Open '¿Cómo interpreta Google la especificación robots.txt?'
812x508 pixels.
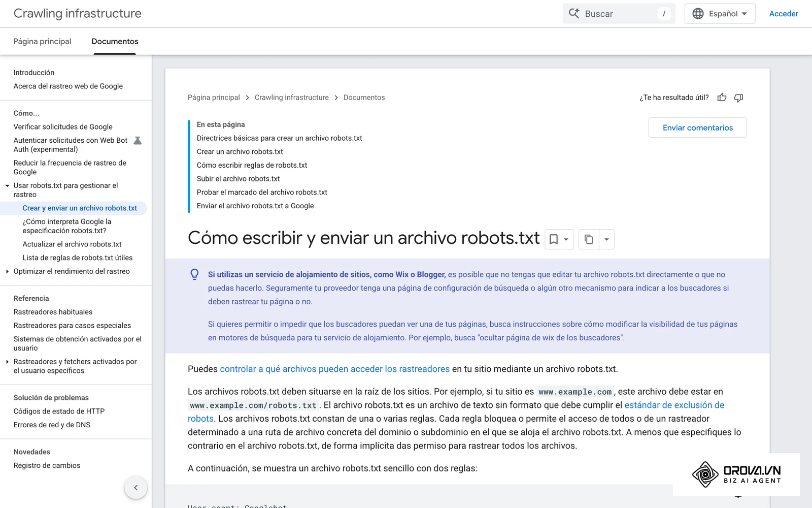point(66,226)
